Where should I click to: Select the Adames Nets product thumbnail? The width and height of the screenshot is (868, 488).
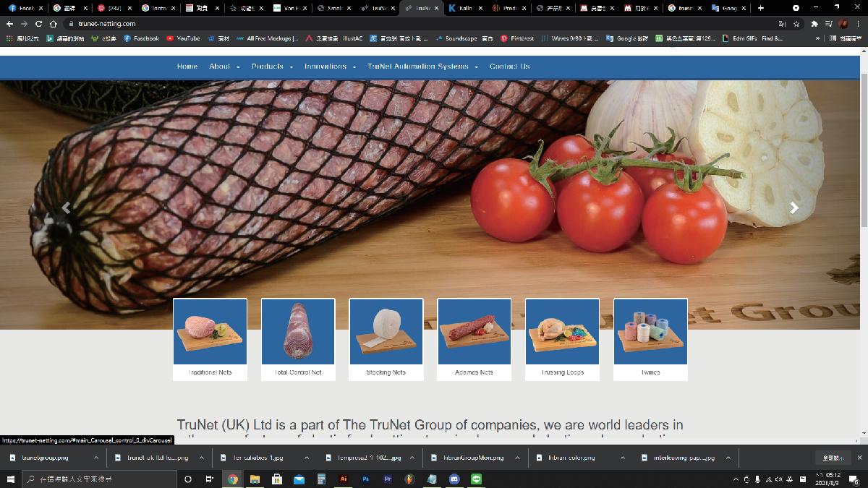(x=475, y=338)
